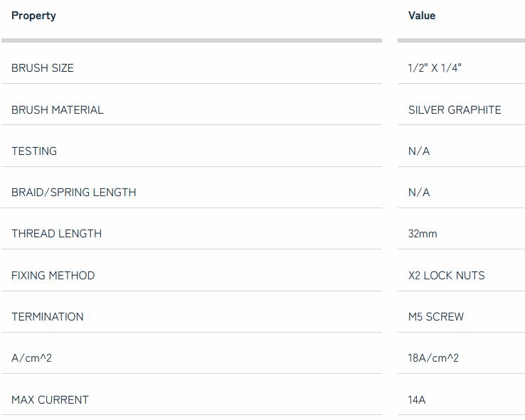Click the SILVER GRAPHITE value
Image resolution: width=525 pixels, height=420 pixels.
(455, 110)
